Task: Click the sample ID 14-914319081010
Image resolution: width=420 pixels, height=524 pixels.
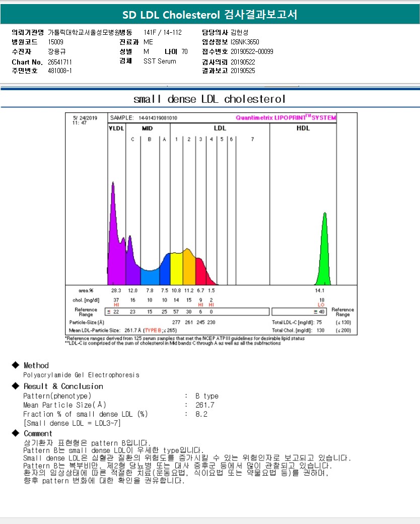Action: tap(158, 118)
